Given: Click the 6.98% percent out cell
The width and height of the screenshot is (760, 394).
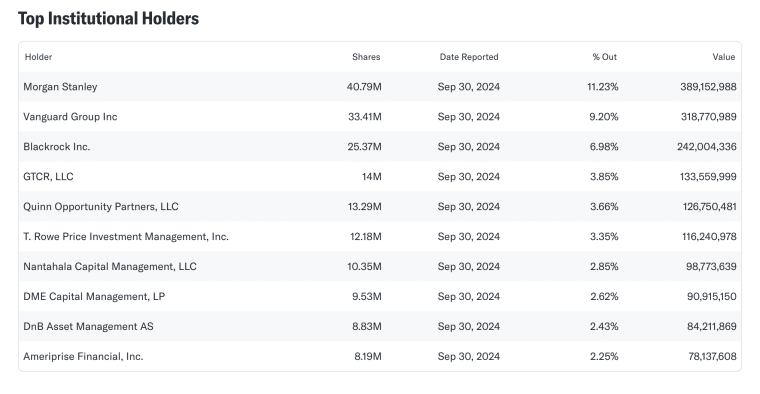Looking at the screenshot, I should click(604, 147).
